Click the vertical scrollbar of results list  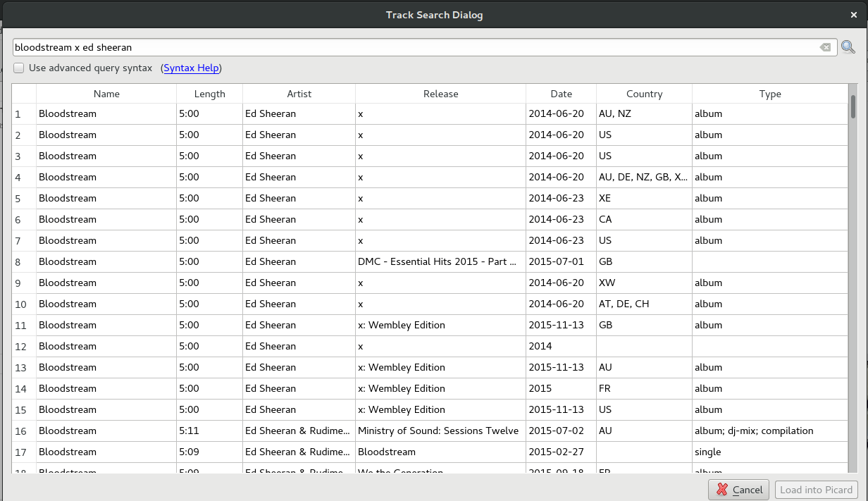coord(853,278)
